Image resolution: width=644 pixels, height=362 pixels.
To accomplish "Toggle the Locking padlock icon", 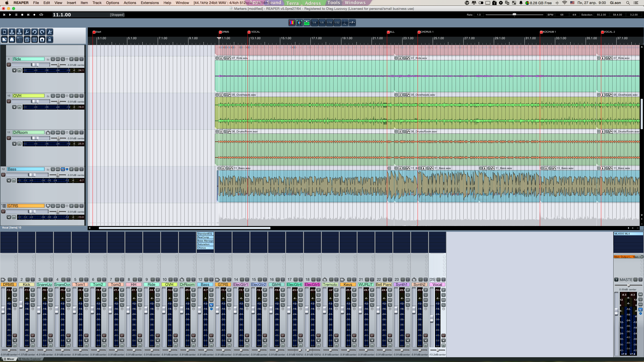I will point(50,39).
